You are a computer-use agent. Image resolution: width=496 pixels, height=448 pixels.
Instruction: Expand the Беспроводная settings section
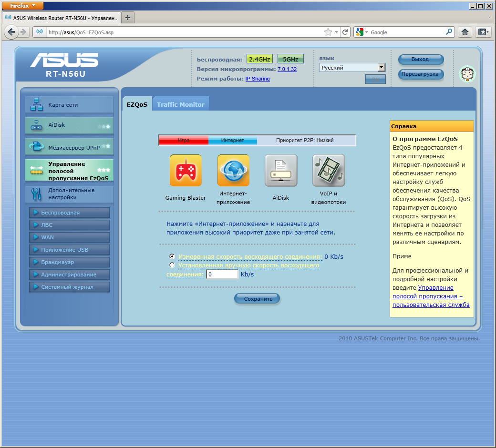69,213
